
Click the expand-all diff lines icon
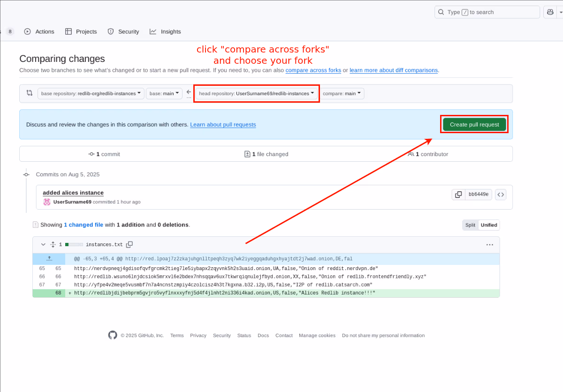(53, 245)
